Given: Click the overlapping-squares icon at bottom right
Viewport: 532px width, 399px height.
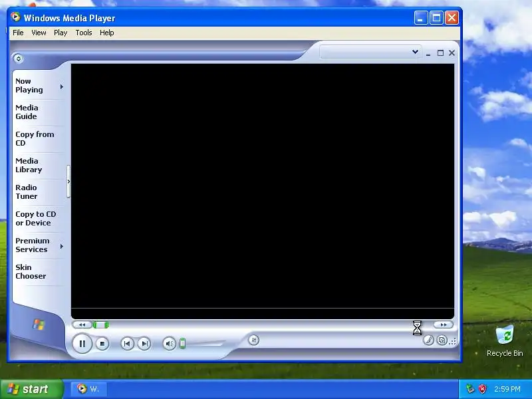Looking at the screenshot, I should pyautogui.click(x=442, y=340).
